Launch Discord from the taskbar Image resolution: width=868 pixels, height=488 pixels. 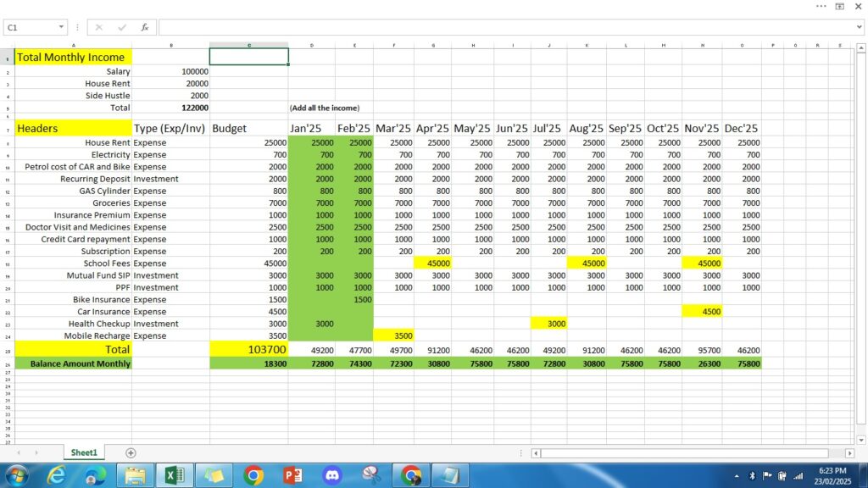332,475
